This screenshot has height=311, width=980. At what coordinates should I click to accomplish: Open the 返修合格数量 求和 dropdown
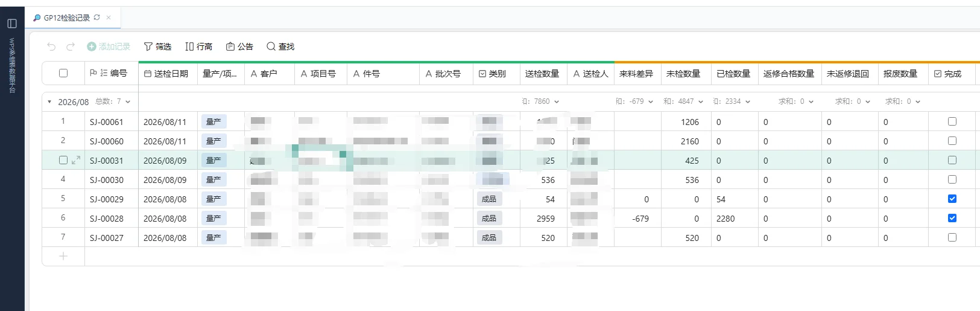pos(796,101)
